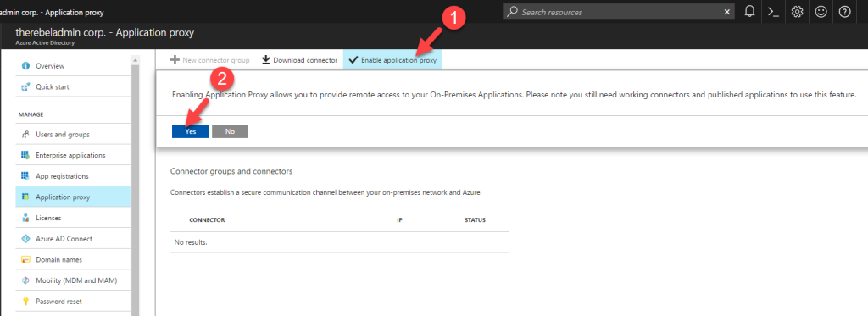Click the blade title therebeladmin corp.
Screen dimensions: 868x316
pyautogui.click(x=105, y=33)
